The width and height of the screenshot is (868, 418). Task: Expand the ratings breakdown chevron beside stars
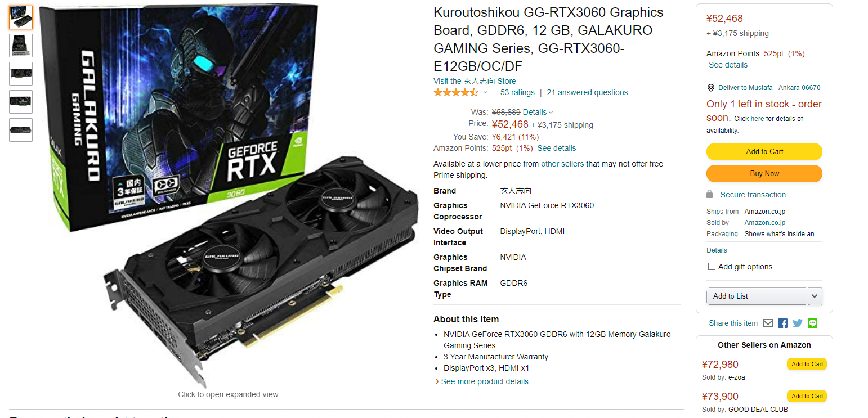[x=485, y=92]
